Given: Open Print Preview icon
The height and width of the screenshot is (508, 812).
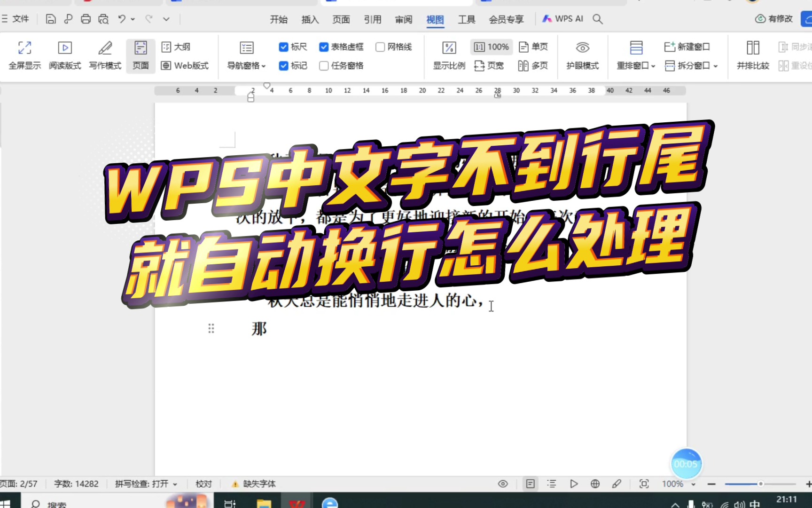Looking at the screenshot, I should [x=103, y=19].
